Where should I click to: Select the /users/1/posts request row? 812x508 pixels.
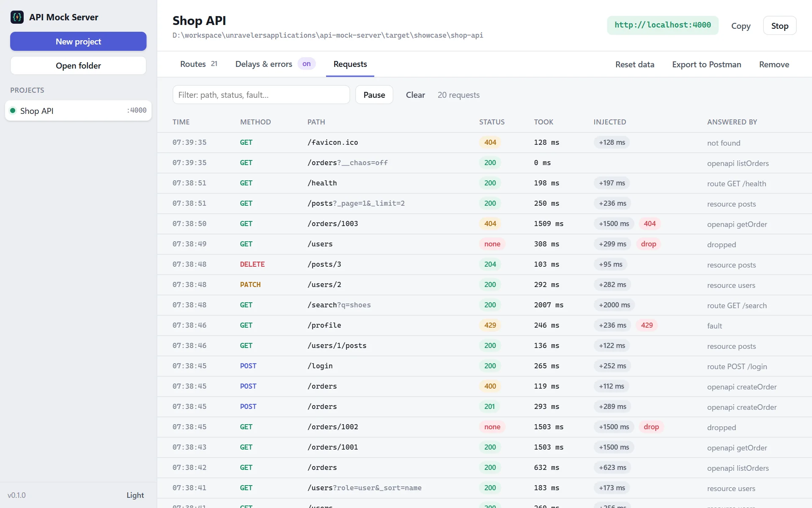484,346
